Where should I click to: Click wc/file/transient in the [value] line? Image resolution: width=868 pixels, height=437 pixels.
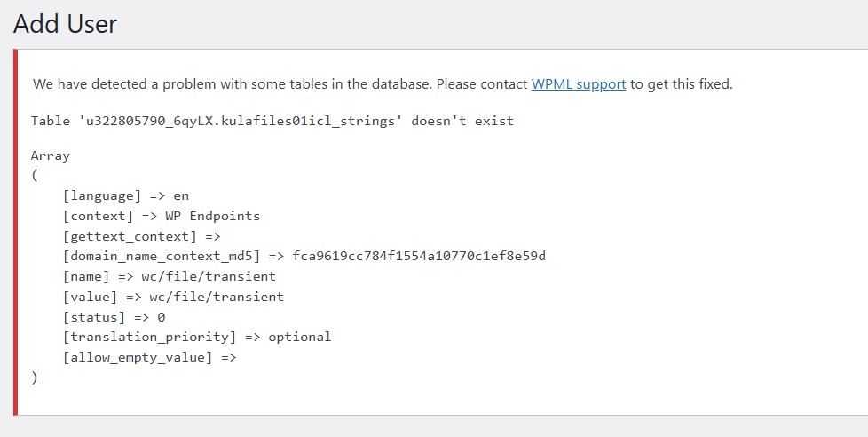point(217,297)
